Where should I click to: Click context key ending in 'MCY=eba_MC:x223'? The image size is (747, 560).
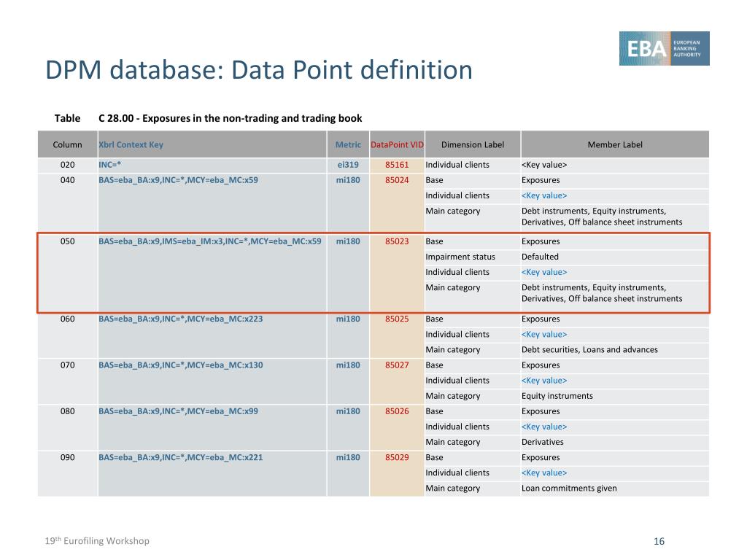181,319
